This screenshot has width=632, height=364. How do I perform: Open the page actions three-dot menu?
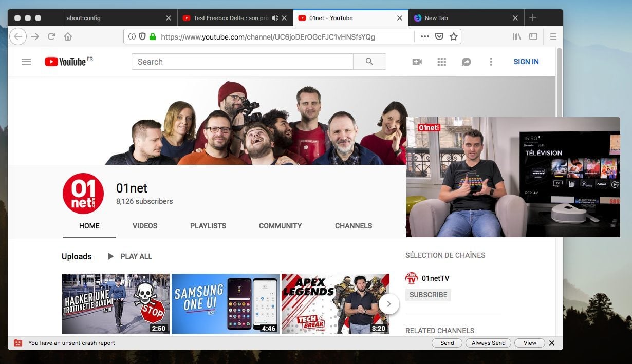click(x=424, y=36)
